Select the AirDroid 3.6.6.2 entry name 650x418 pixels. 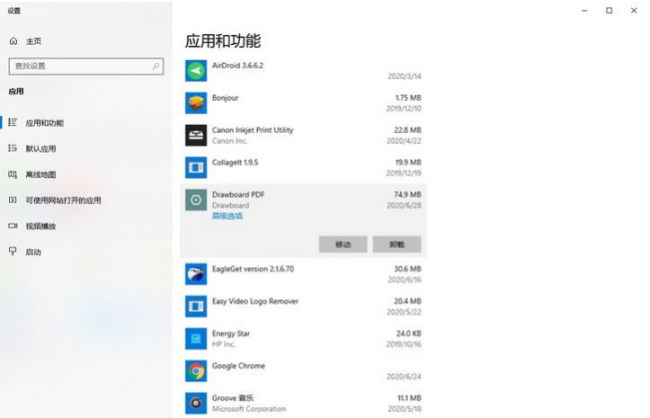[x=238, y=66]
